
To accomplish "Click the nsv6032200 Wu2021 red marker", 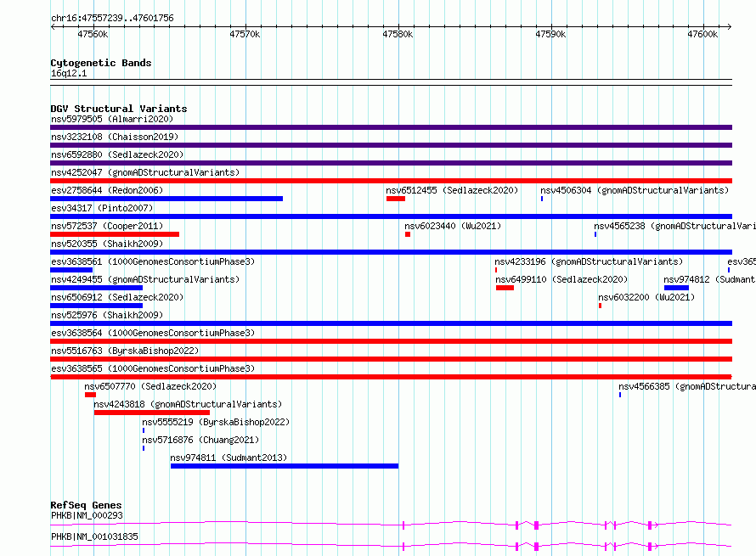I will coord(600,306).
